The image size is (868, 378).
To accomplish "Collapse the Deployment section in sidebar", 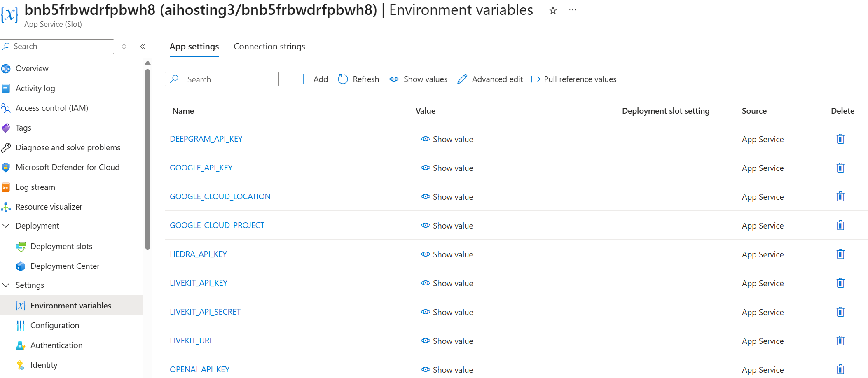I will coord(6,226).
